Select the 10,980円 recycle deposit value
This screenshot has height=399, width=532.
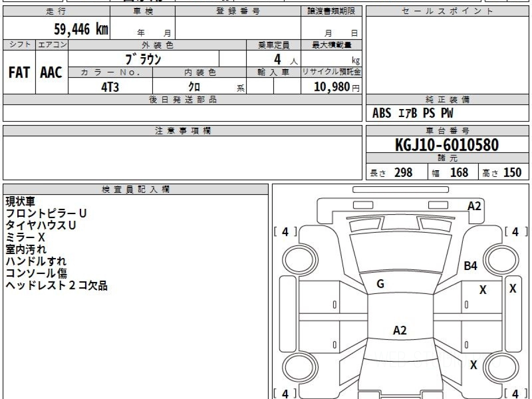(x=337, y=87)
